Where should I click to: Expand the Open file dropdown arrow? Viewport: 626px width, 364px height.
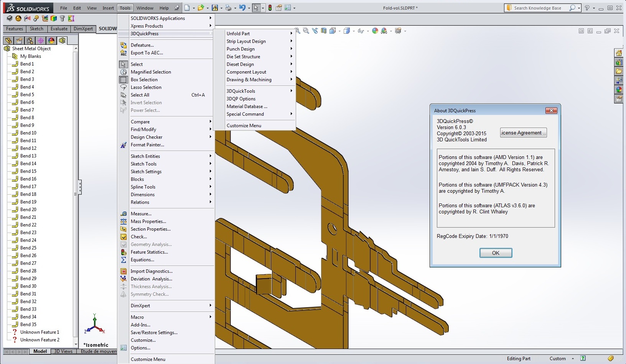208,8
